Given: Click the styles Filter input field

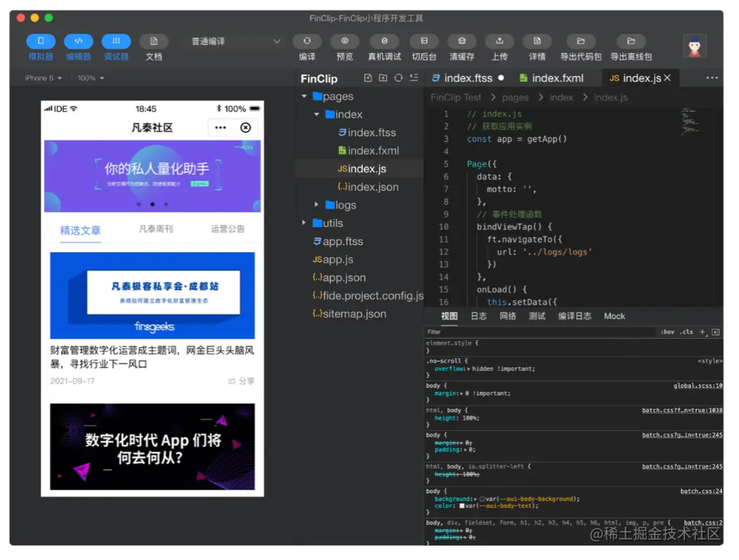Looking at the screenshot, I should pyautogui.click(x=540, y=332).
